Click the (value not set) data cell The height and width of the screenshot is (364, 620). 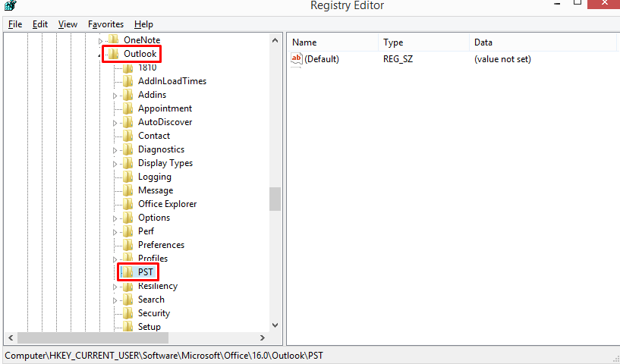502,59
